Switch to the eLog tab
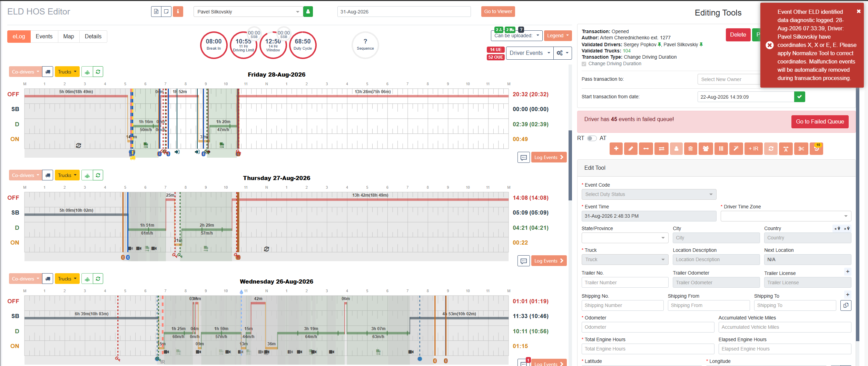The width and height of the screenshot is (868, 366). [x=19, y=36]
